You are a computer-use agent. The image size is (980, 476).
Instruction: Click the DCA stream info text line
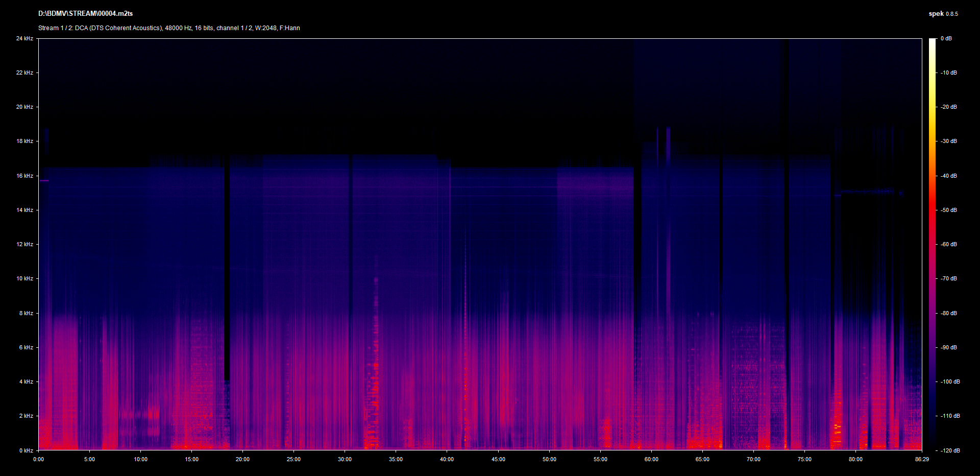point(169,28)
